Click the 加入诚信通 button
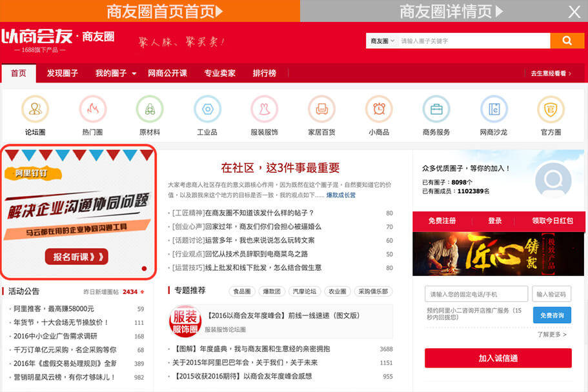 [x=498, y=358]
